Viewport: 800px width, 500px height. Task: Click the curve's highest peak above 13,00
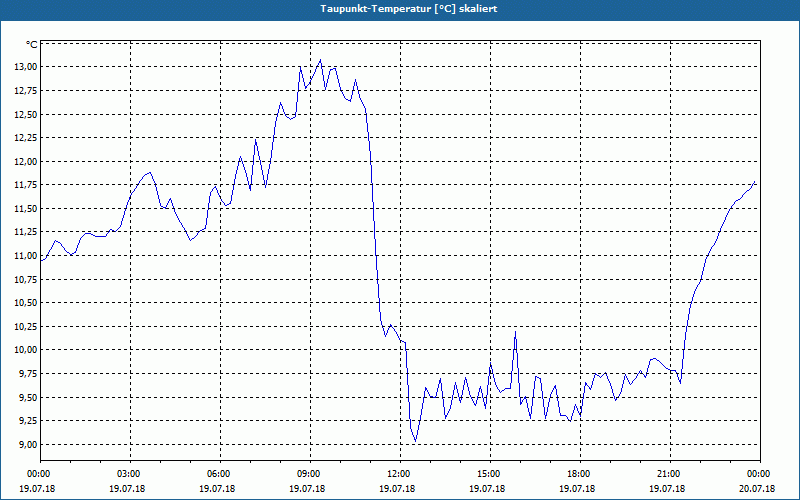pos(320,60)
